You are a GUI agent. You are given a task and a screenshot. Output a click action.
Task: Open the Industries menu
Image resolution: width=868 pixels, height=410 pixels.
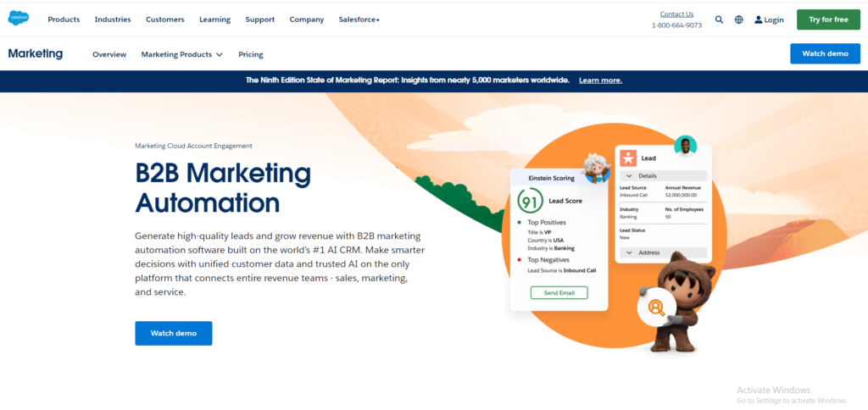tap(113, 19)
